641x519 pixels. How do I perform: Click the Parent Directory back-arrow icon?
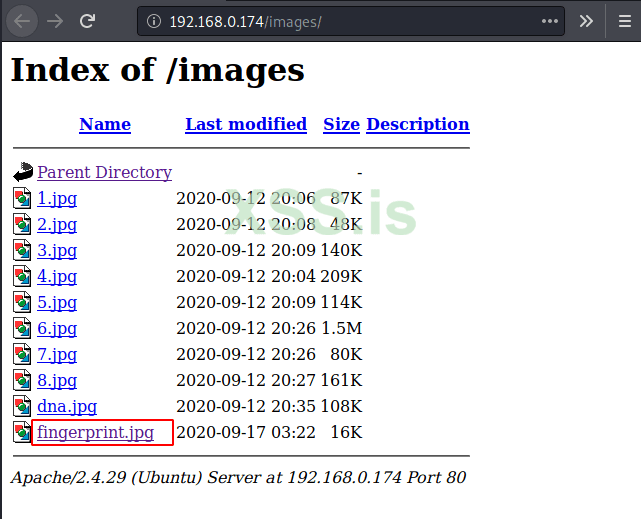23,172
